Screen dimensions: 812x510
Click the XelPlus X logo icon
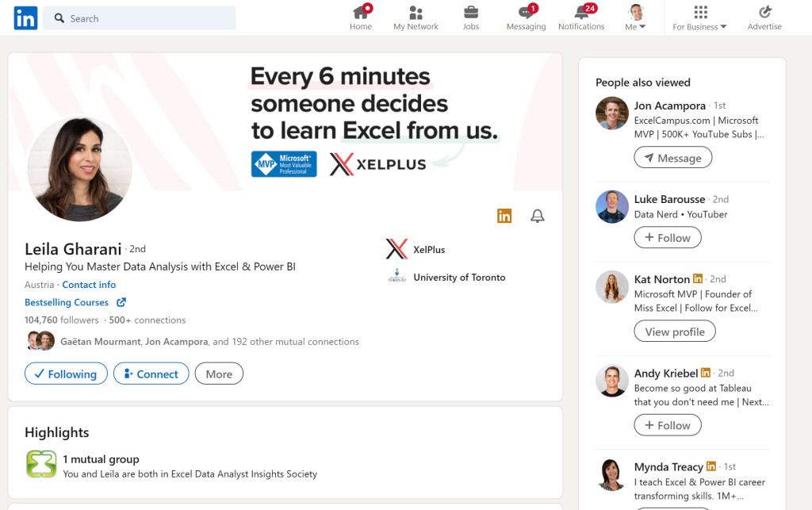pos(396,249)
